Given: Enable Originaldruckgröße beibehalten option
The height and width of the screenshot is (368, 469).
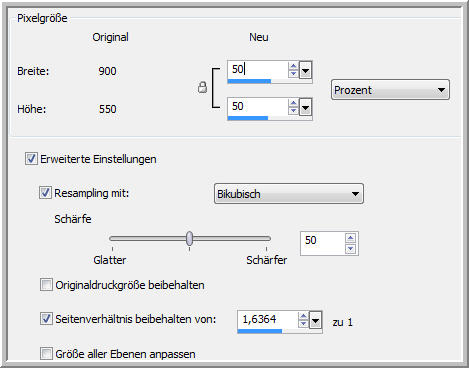Looking at the screenshot, I should click(x=46, y=285).
